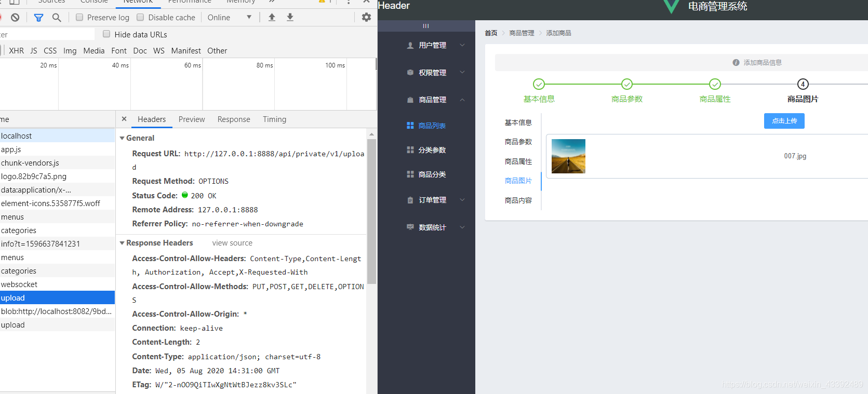This screenshot has width=868, height=394.
Task: Click the 商品参数 step check circle
Action: 627,84
